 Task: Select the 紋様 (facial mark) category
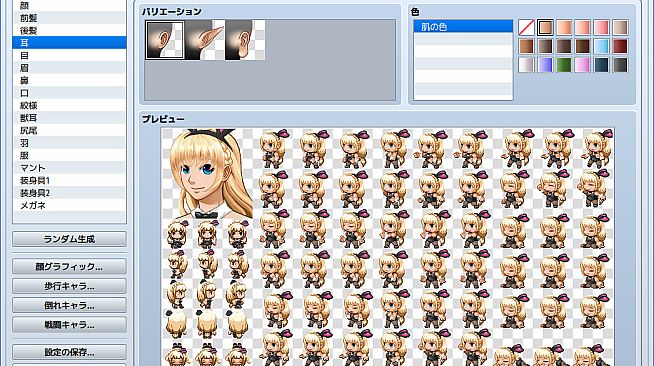(x=69, y=105)
